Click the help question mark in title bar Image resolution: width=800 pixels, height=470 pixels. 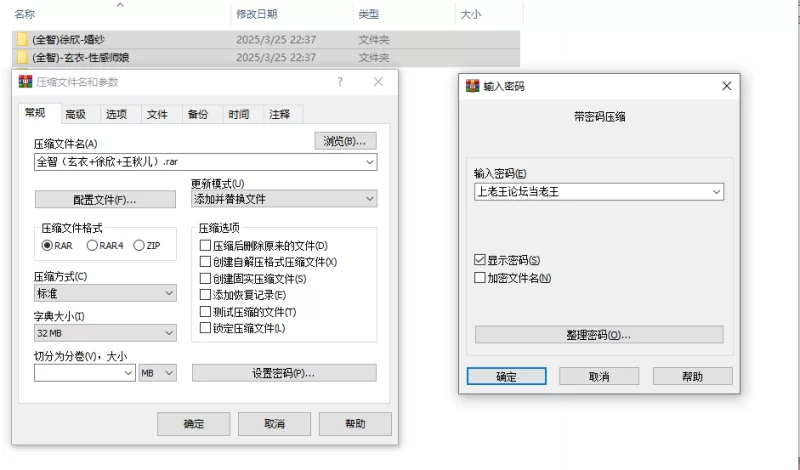pos(340,82)
